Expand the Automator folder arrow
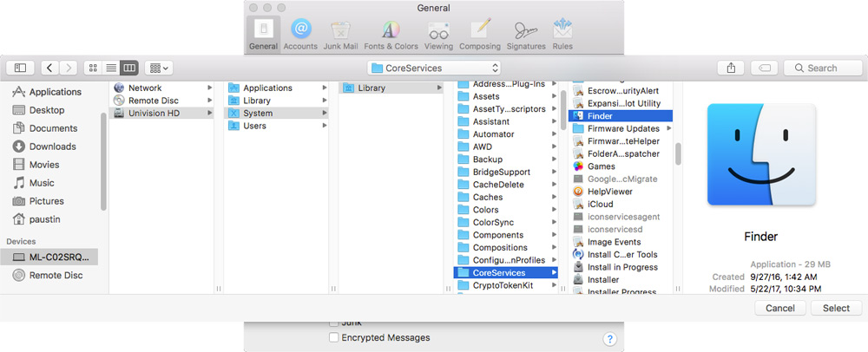 554,134
